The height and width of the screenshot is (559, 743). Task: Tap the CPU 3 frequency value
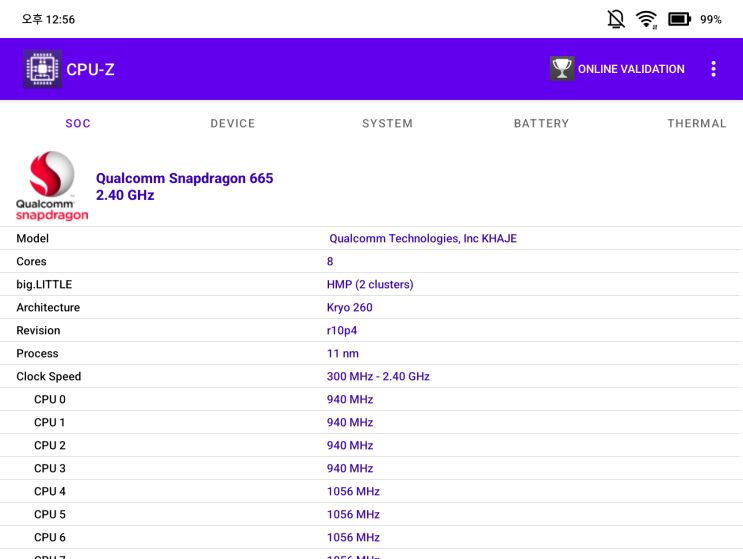(350, 468)
